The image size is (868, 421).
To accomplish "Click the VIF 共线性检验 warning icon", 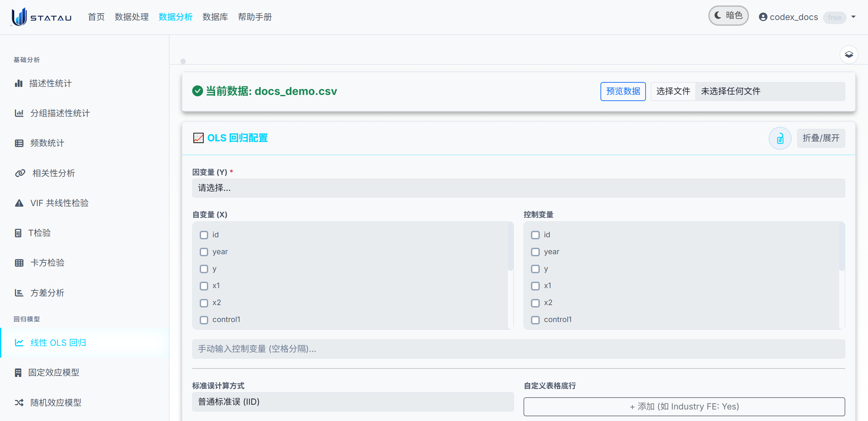I will coord(19,203).
